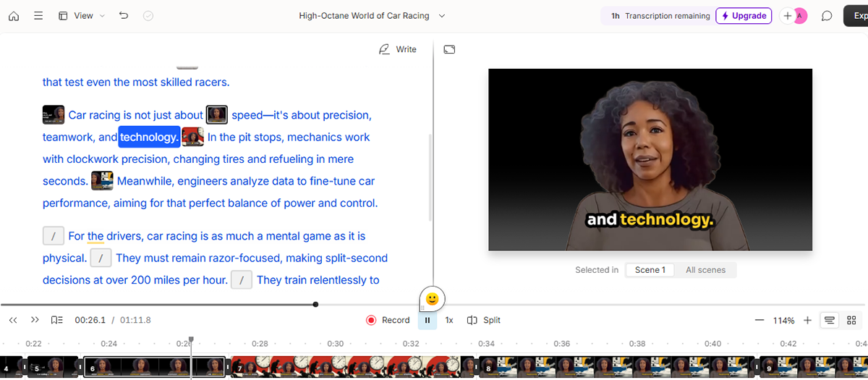Click the undo arrow icon

(124, 16)
